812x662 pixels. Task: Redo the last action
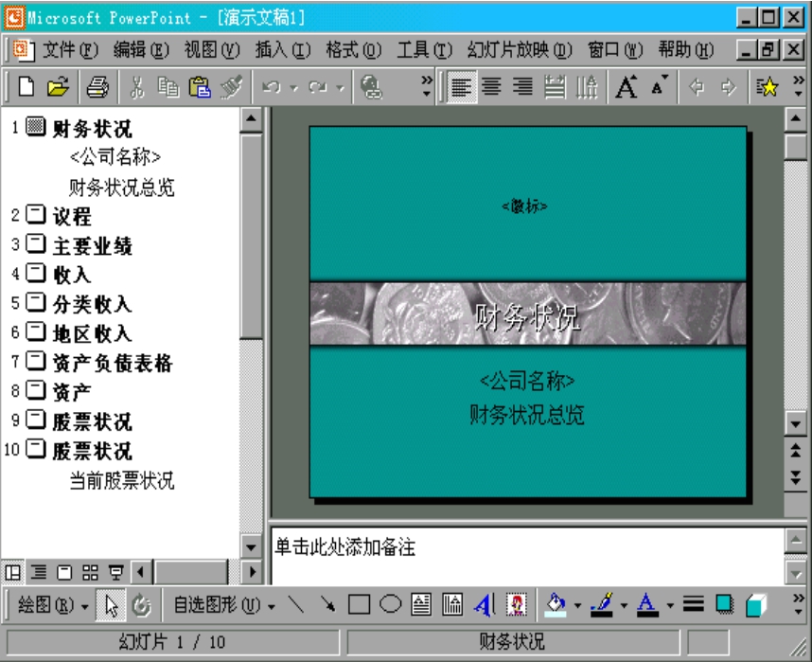[317, 86]
